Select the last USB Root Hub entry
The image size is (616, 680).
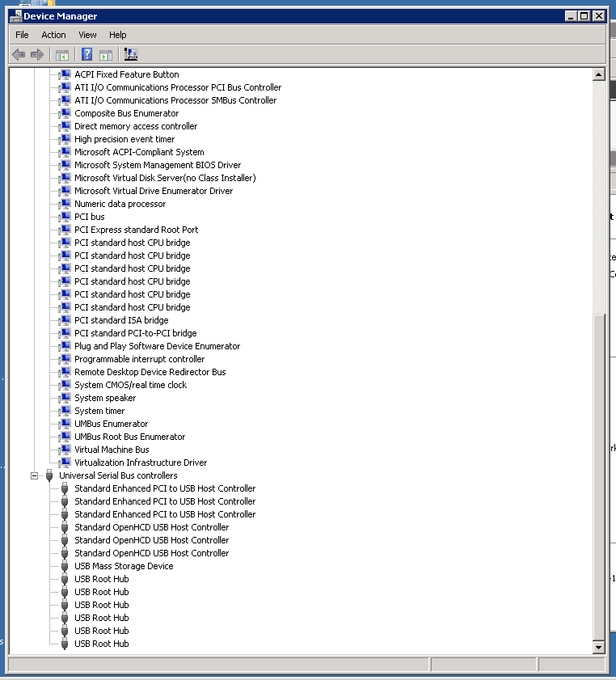[x=102, y=644]
